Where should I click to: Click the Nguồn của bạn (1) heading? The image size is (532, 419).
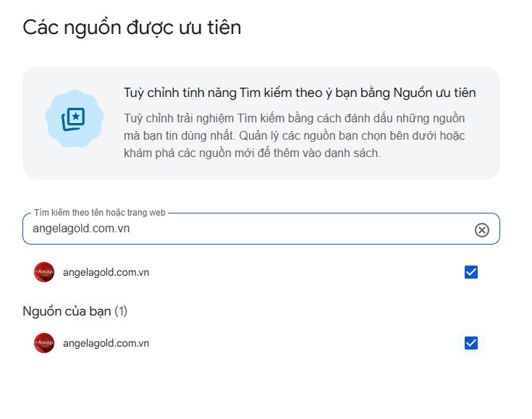[75, 311]
